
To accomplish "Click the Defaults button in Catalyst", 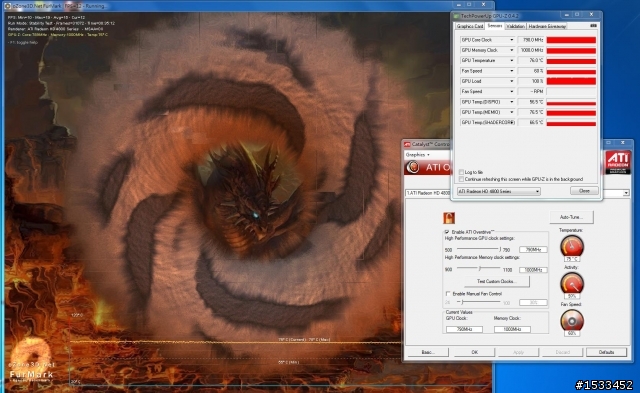I will coord(606,352).
